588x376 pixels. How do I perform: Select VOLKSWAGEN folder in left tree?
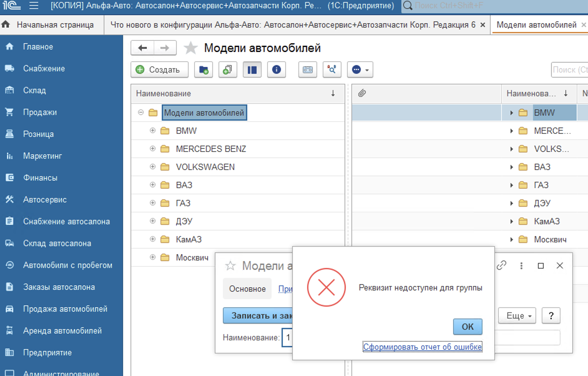click(205, 167)
